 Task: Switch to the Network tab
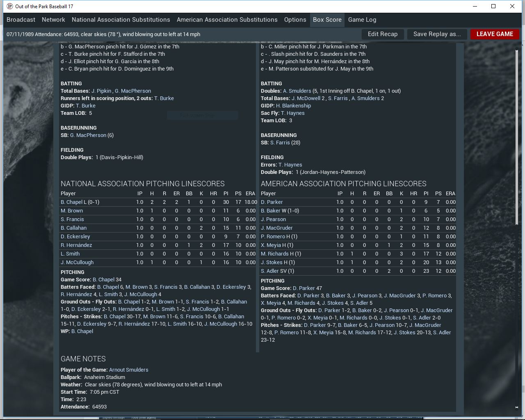(53, 20)
